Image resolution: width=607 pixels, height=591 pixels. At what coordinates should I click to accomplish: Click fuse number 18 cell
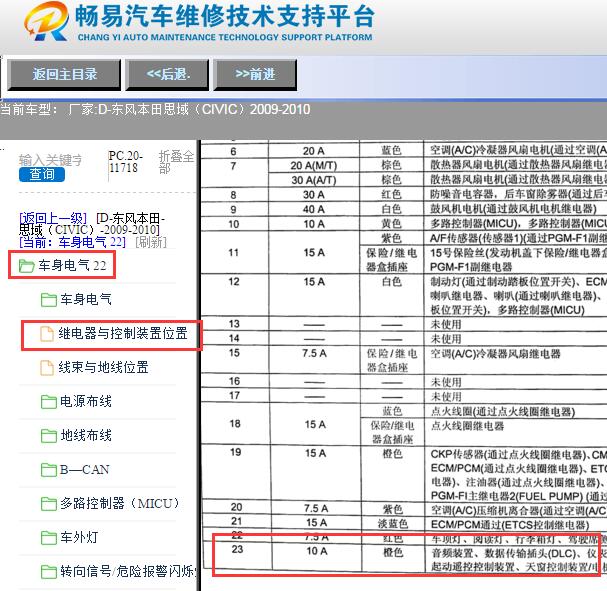point(235,424)
